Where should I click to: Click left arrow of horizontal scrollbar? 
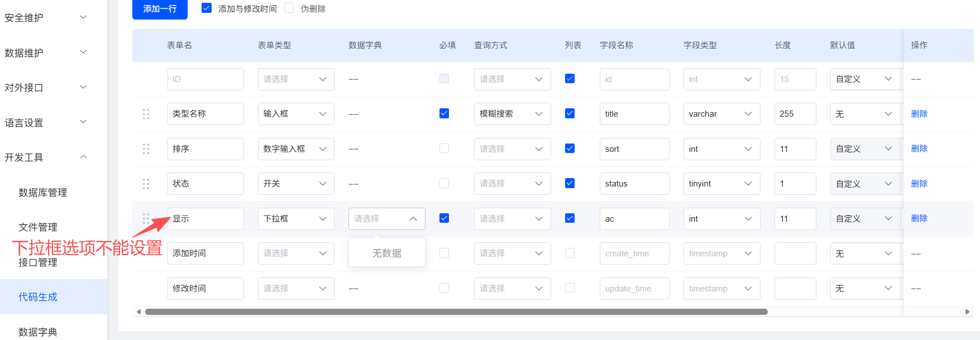[x=138, y=312]
